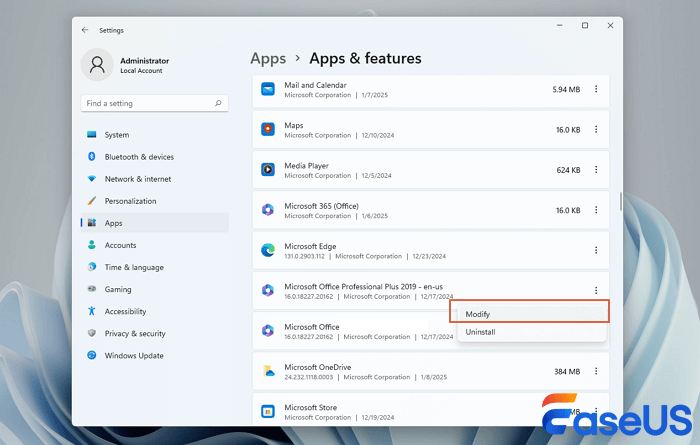This screenshot has width=700, height=445.
Task: Click the Microsoft Edge app icon
Action: (268, 250)
